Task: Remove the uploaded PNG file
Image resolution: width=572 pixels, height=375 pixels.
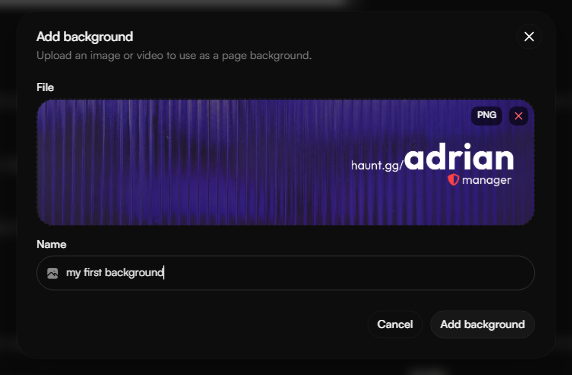Action: [x=518, y=116]
